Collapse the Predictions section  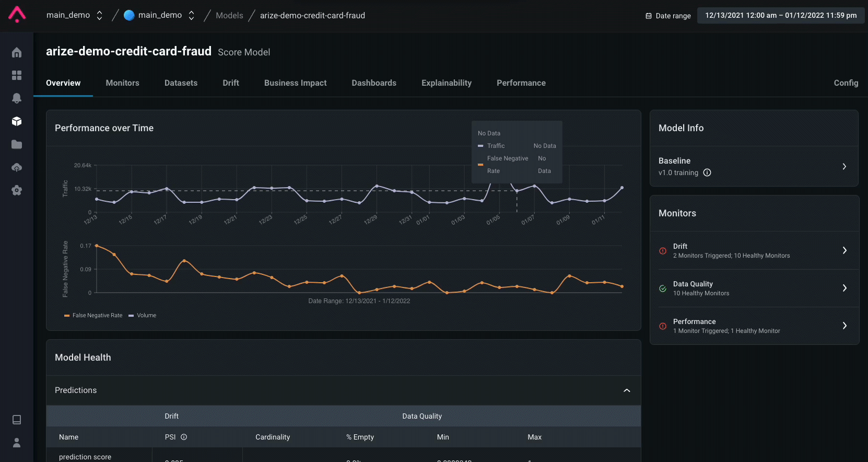pyautogui.click(x=627, y=390)
